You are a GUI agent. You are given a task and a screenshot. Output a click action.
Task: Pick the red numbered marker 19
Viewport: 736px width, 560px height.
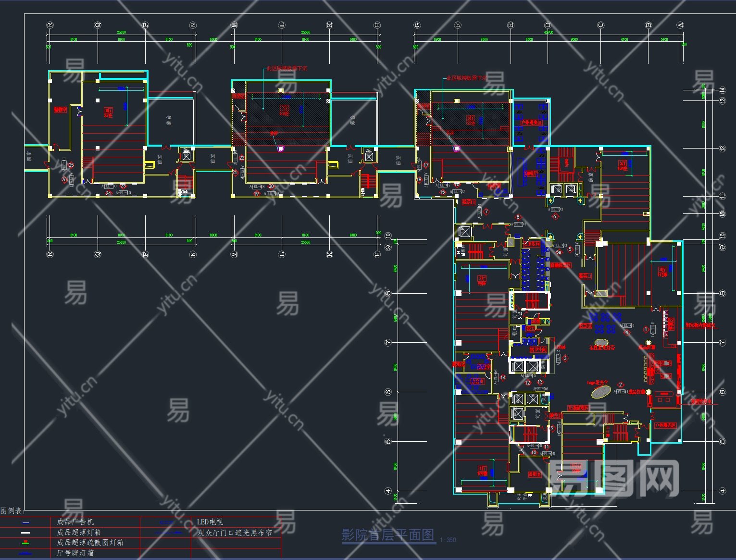pyautogui.click(x=257, y=194)
